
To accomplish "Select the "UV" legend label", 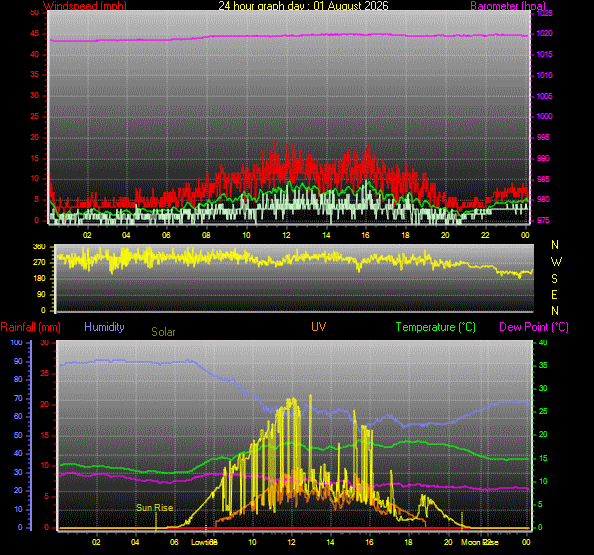I will 318,327.
